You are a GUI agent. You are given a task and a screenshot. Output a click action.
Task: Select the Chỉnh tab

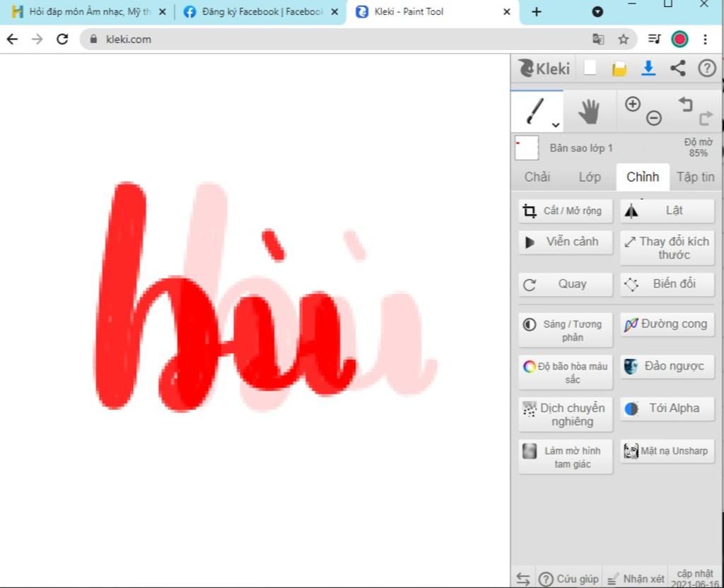643,177
